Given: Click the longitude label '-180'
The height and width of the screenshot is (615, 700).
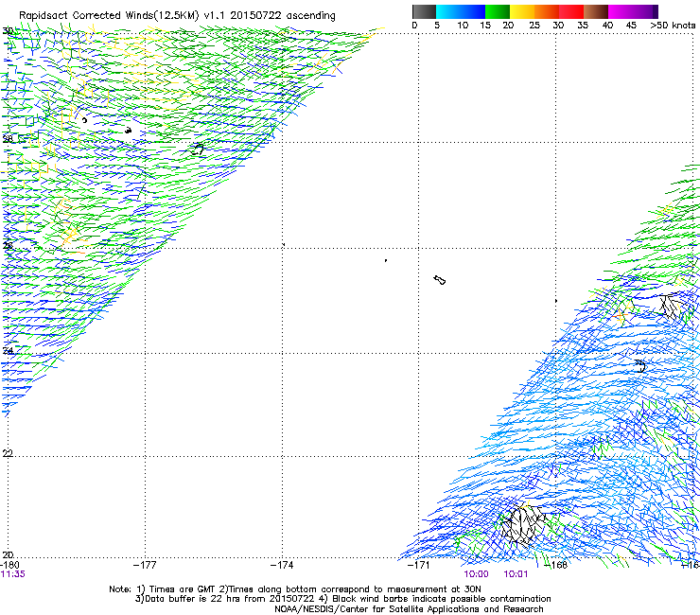Looking at the screenshot, I should 9,565.
